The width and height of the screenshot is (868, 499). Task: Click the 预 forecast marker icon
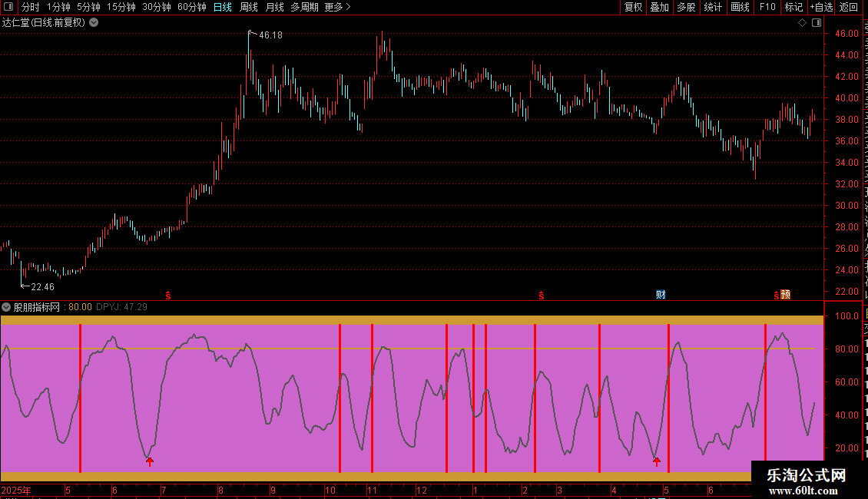[x=786, y=295]
